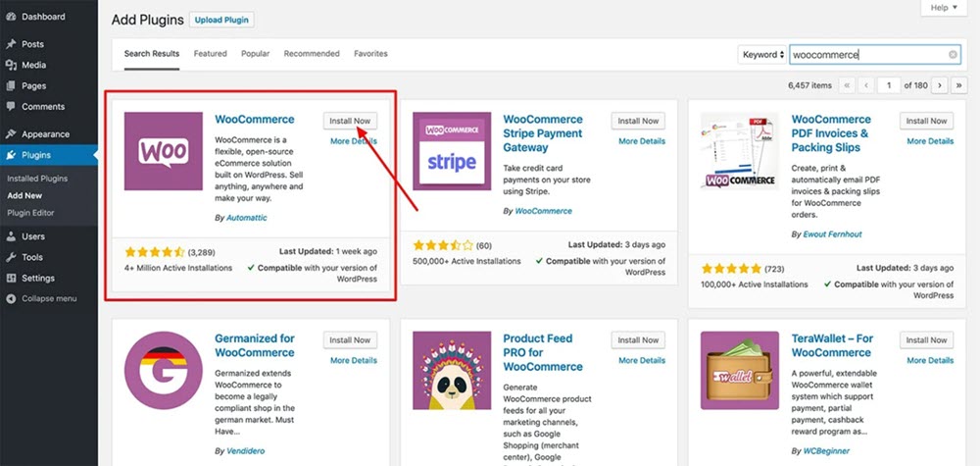
Task: Click the Comments bubble icon
Action: [11, 106]
